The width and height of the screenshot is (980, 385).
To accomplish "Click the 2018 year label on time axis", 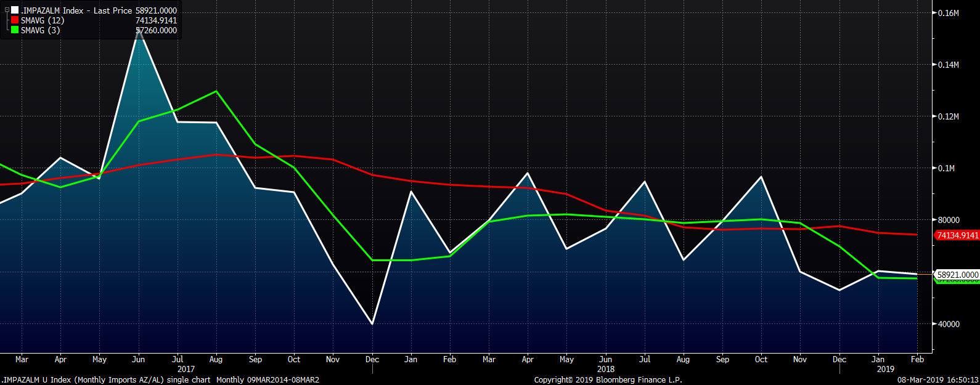I will pyautogui.click(x=605, y=369).
